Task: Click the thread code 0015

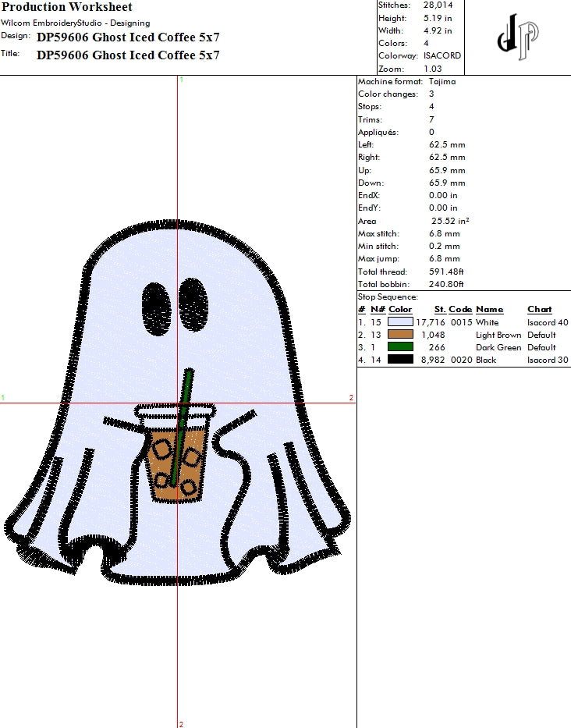Action: tap(462, 322)
